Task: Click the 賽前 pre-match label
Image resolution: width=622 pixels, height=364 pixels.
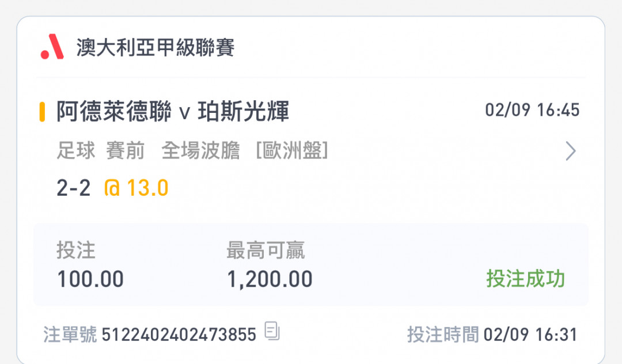Action: [x=126, y=151]
